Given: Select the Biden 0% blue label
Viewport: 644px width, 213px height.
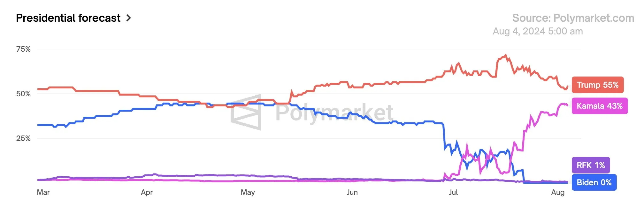Looking at the screenshot, I should point(594,182).
